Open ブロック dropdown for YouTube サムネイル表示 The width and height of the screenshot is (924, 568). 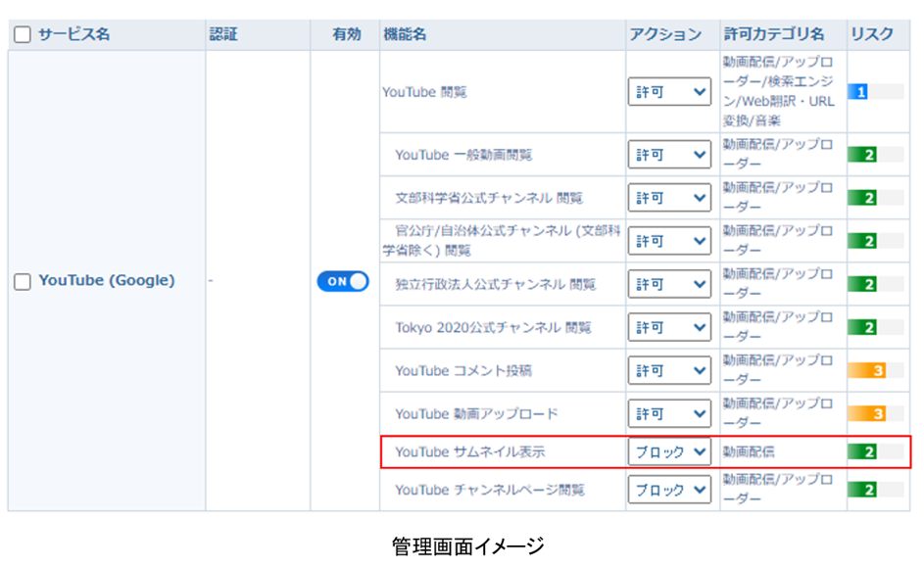[669, 451]
